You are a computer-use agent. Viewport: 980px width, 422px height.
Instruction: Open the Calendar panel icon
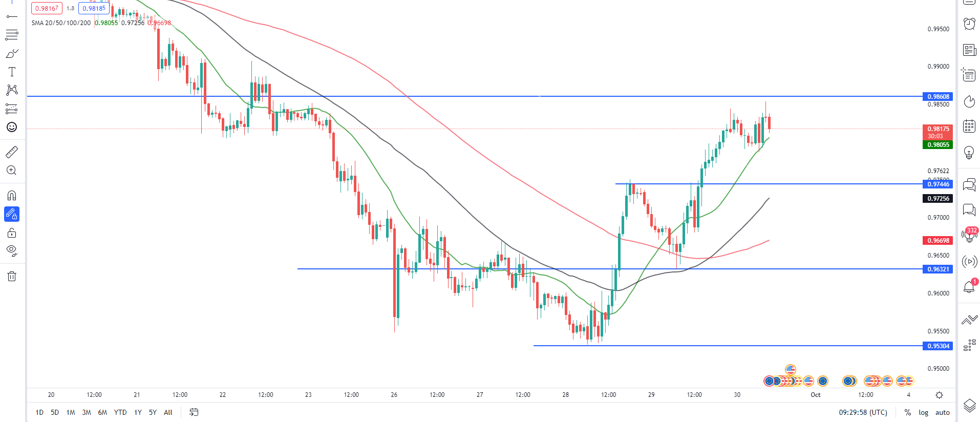(969, 126)
